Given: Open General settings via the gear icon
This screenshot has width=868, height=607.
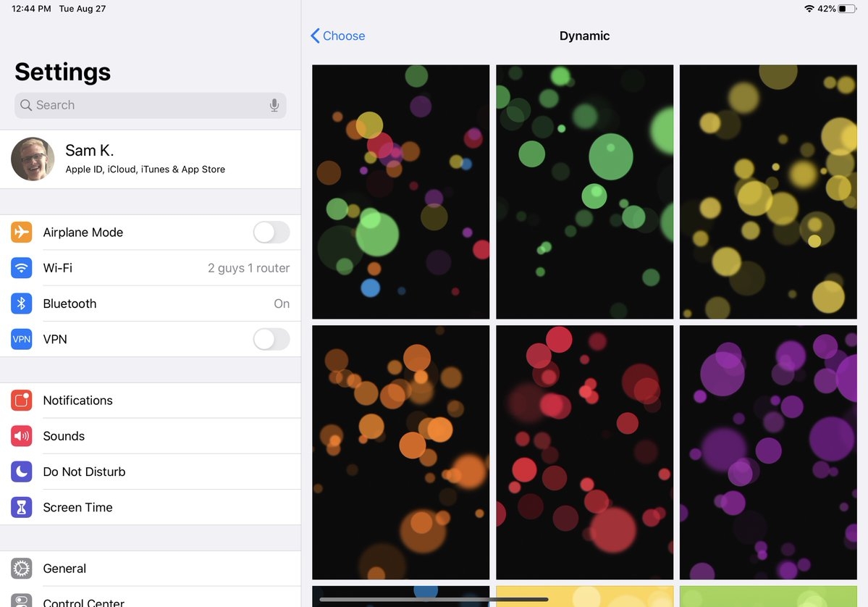Looking at the screenshot, I should click(x=21, y=568).
